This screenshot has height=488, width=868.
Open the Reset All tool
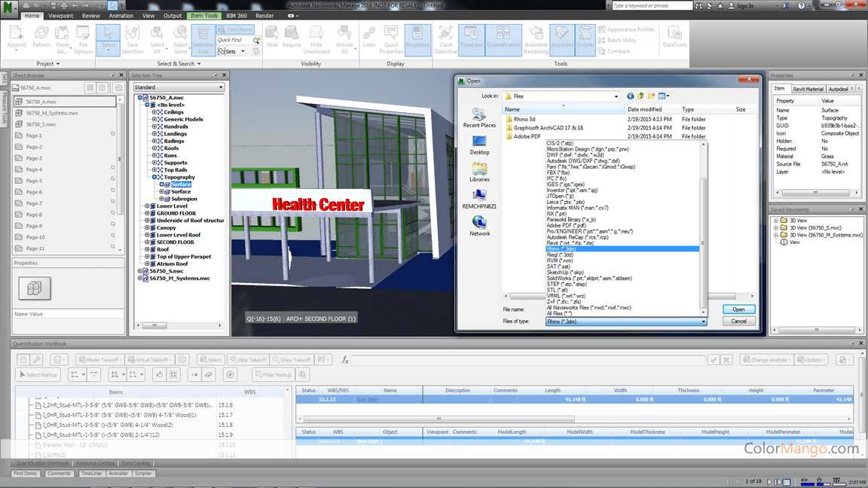62,39
